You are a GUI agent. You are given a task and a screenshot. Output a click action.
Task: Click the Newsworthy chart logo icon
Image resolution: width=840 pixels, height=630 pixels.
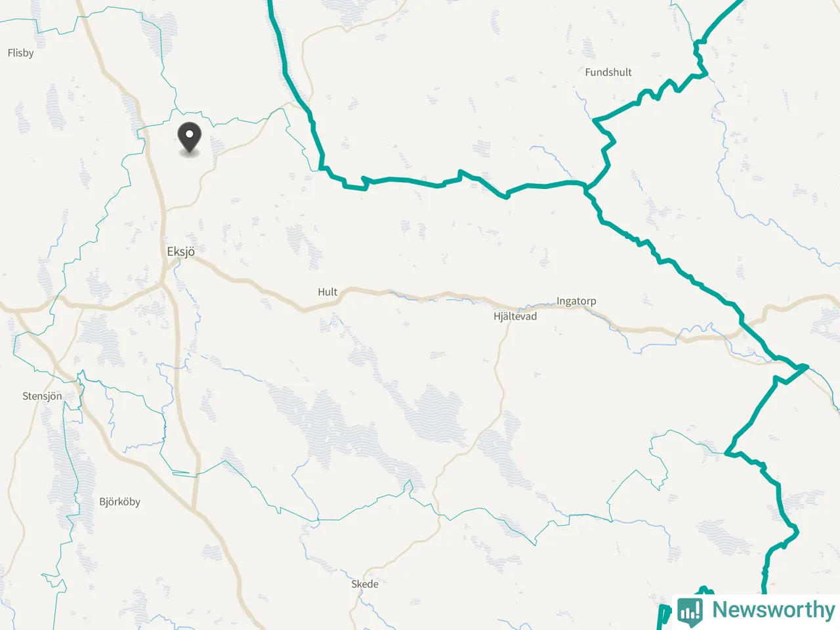click(x=690, y=611)
